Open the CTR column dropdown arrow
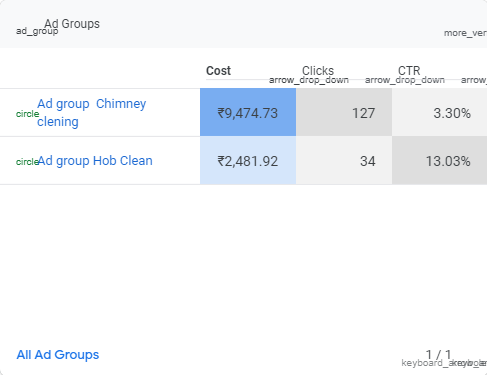Viewport: 487px width, 375px height. [x=405, y=80]
